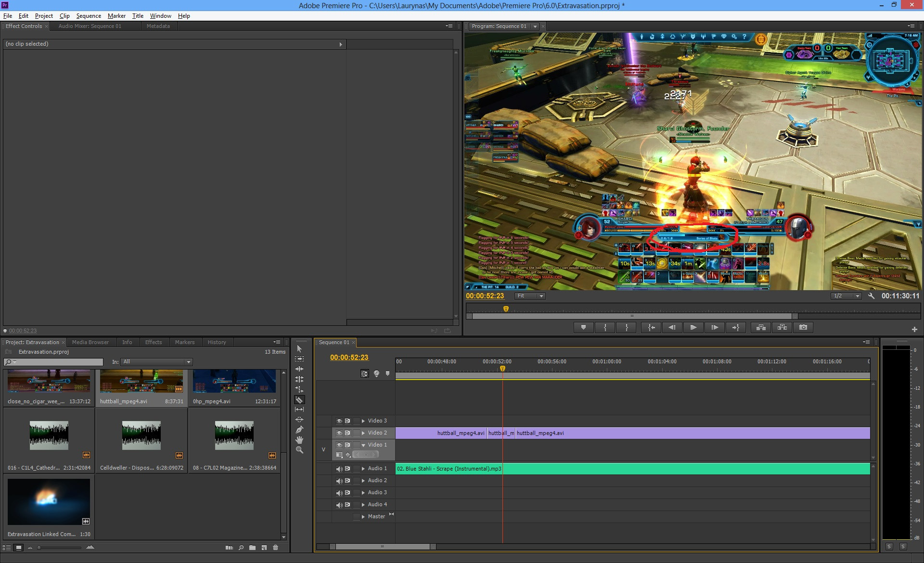
Task: Switch to Audio Mixer: Sequence 01 tab
Action: pyautogui.click(x=90, y=26)
